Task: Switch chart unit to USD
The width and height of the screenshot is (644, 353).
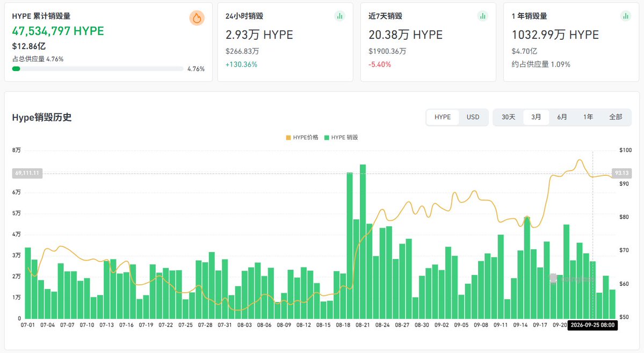Action: pos(473,117)
